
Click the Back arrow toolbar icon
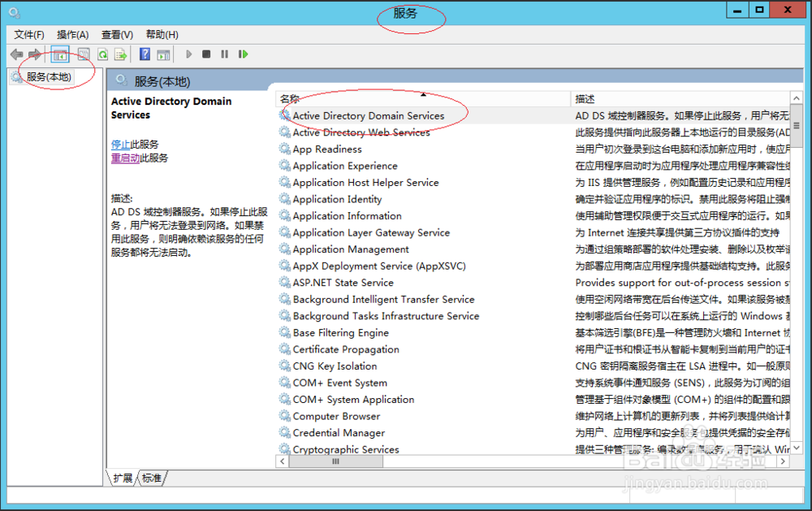click(x=16, y=54)
